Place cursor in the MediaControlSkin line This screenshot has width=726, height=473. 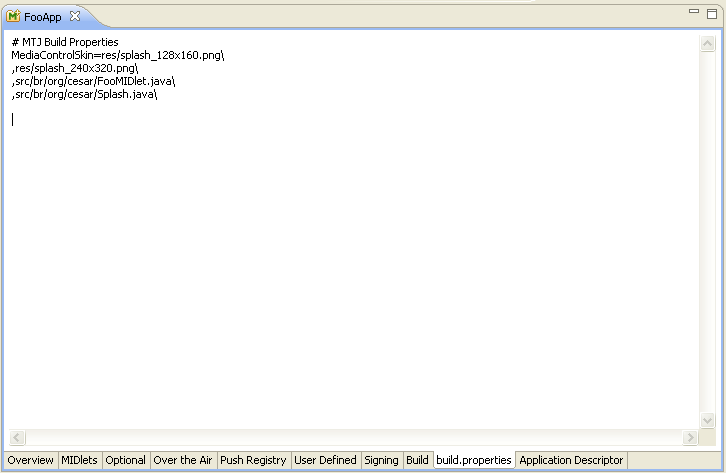pos(117,55)
